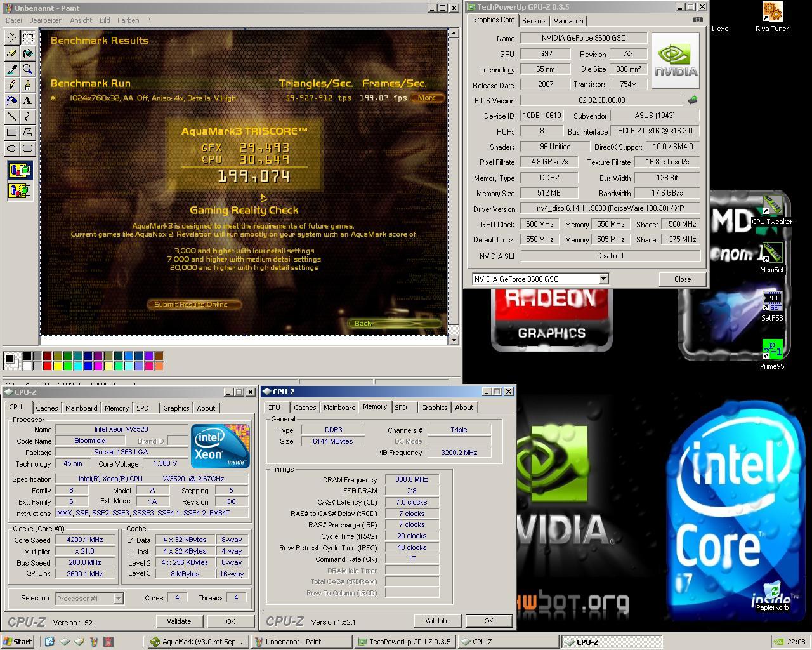
Task: Select the Ellipse shape tool
Action: (x=12, y=148)
